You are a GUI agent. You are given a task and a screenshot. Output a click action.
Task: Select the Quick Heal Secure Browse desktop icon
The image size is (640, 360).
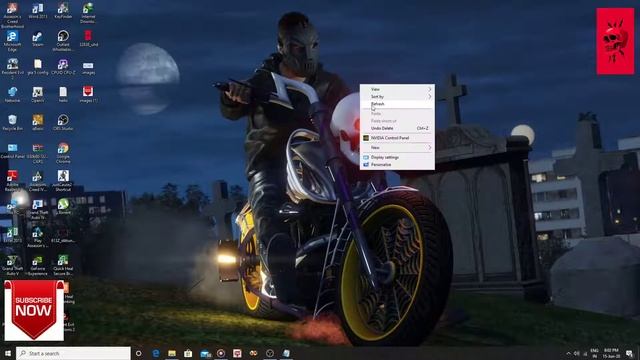tap(63, 265)
